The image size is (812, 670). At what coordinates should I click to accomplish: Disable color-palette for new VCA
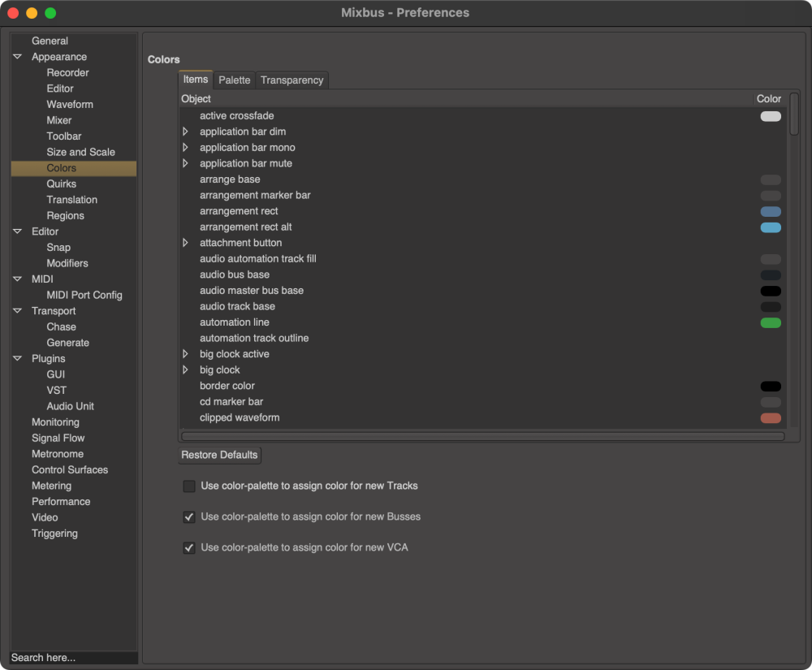(x=188, y=547)
